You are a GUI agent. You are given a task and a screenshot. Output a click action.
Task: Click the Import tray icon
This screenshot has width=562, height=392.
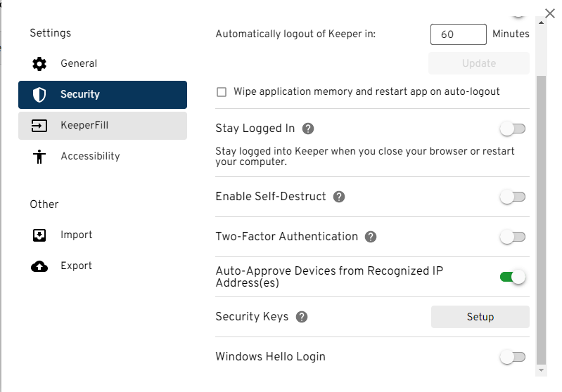(x=39, y=235)
